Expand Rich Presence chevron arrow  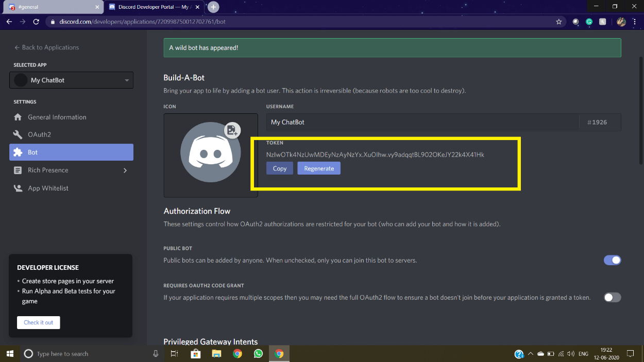(125, 170)
